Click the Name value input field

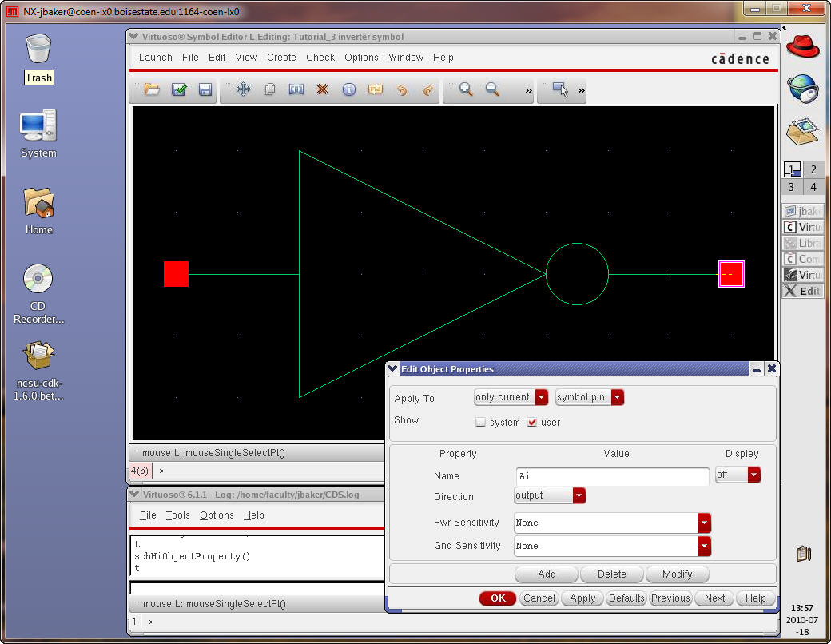click(x=612, y=476)
